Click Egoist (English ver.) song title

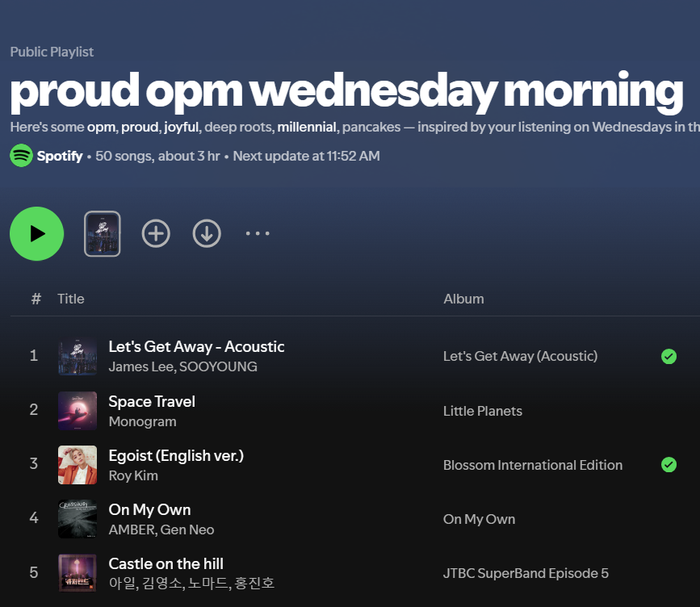176,456
